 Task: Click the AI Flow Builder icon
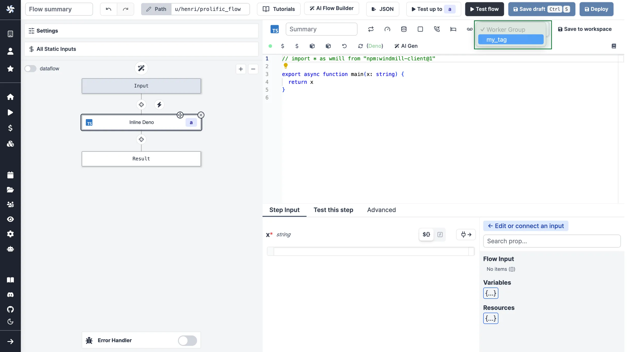(x=311, y=8)
